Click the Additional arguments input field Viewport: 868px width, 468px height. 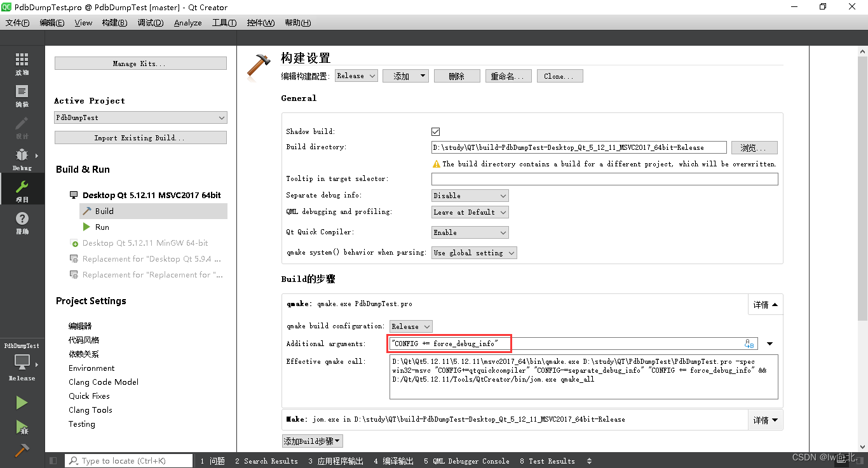573,344
